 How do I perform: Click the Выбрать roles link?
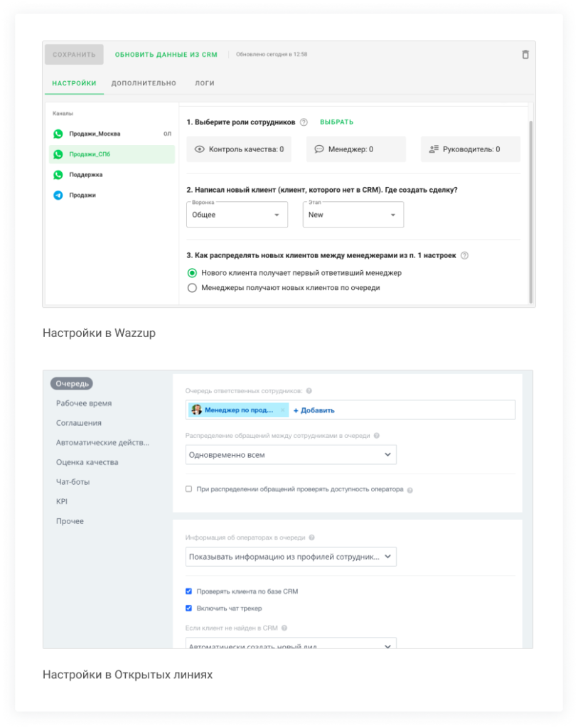pos(336,122)
